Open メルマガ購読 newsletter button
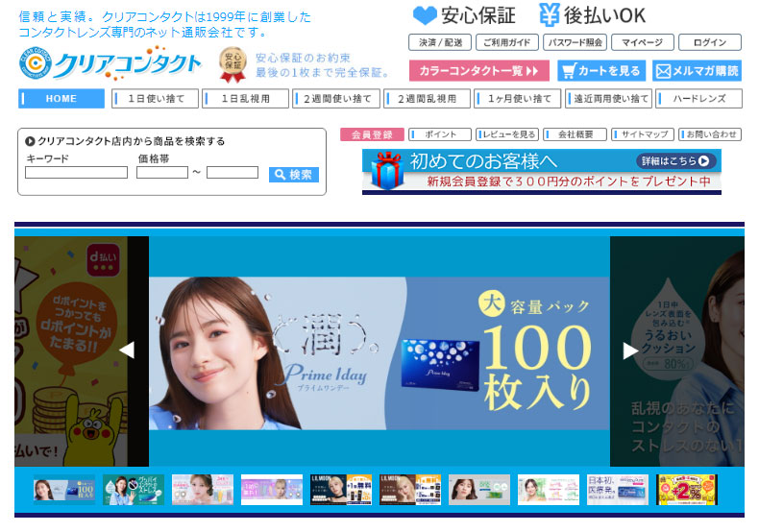This screenshot has width=759, height=532. coord(698,71)
